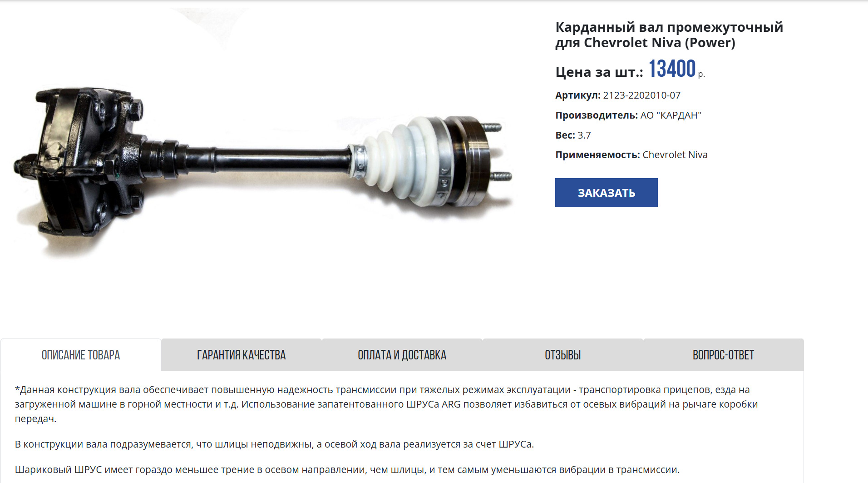Click the article number 2123-2202010-07

[x=641, y=95]
